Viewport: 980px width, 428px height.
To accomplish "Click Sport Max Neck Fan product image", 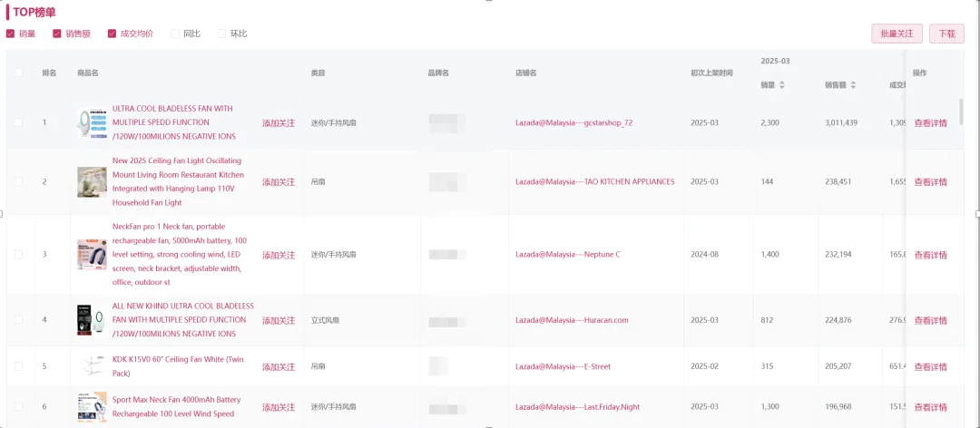I will 92,406.
